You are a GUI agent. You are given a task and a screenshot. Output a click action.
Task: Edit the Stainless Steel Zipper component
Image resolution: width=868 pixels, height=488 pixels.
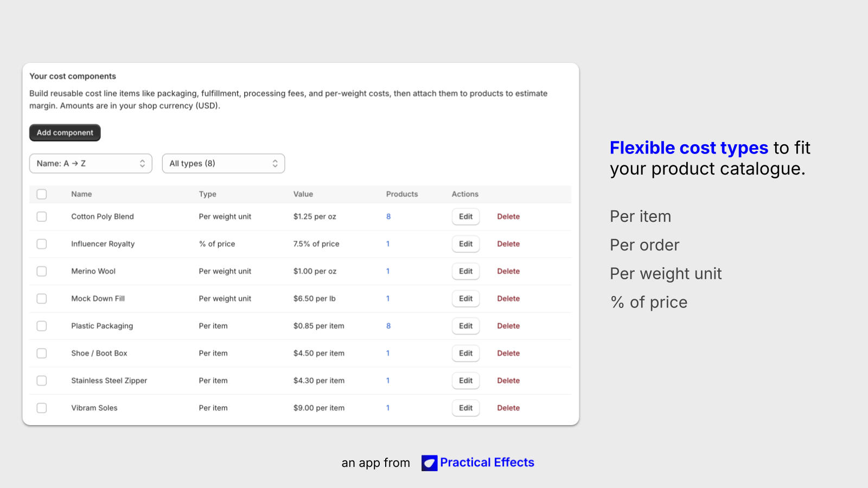click(x=465, y=381)
